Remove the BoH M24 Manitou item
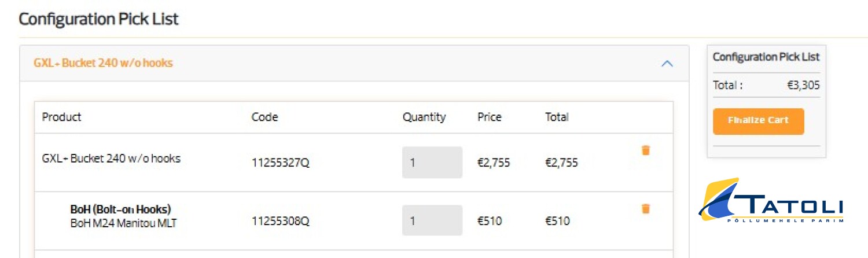This screenshot has height=258, width=868. pyautogui.click(x=646, y=209)
